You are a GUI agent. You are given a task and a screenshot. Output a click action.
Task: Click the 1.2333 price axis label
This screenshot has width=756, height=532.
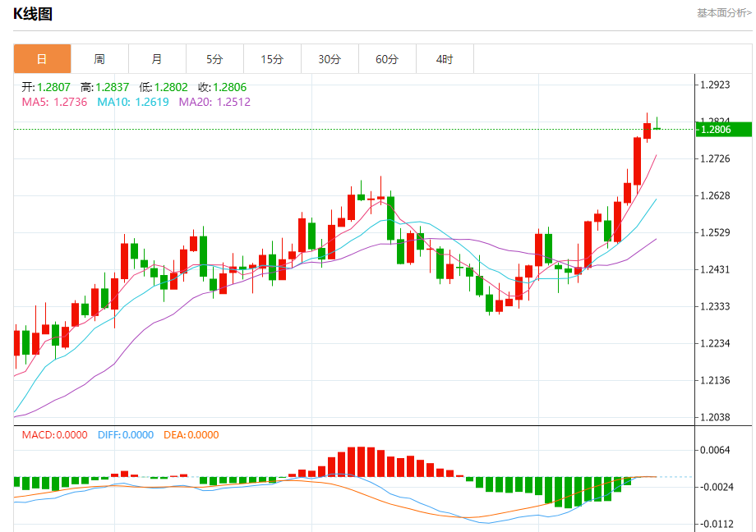click(x=715, y=306)
